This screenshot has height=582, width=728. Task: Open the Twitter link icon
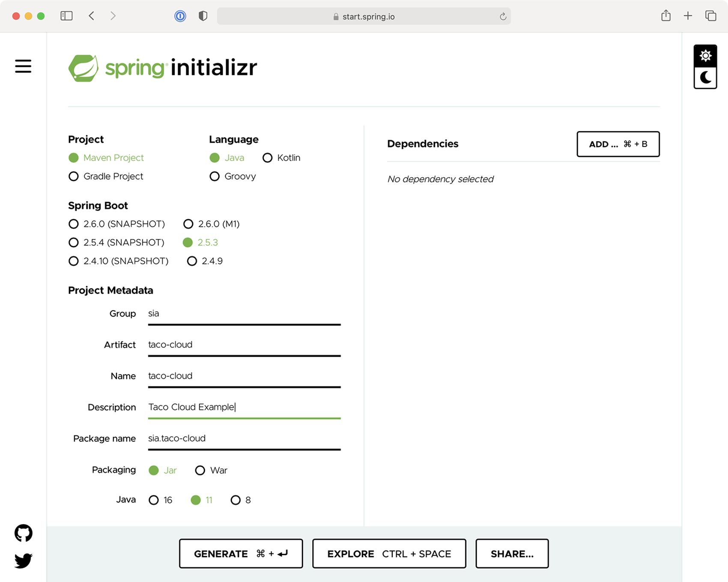click(x=24, y=561)
